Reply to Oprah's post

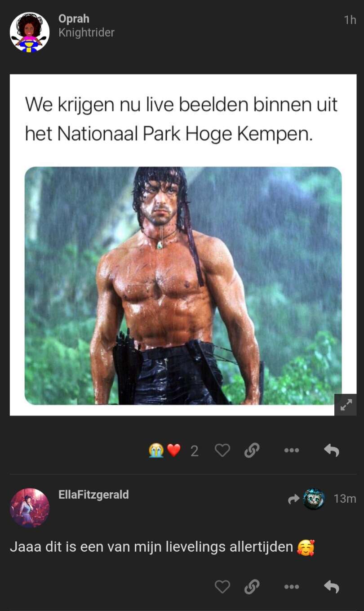point(332,450)
